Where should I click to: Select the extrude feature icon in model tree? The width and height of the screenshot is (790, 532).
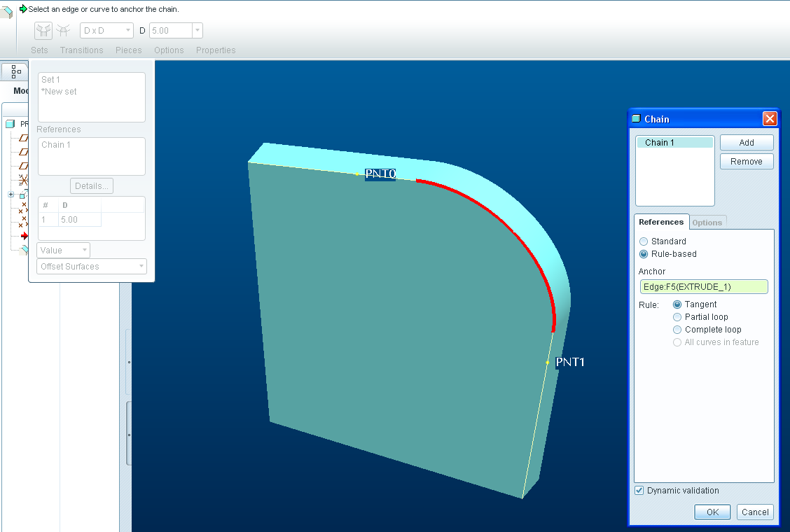click(24, 194)
